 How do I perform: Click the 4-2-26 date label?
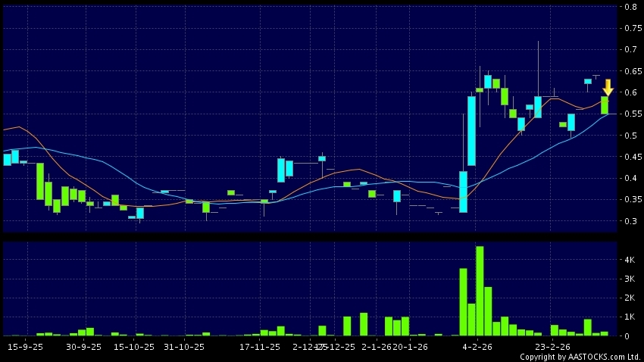pos(474,345)
